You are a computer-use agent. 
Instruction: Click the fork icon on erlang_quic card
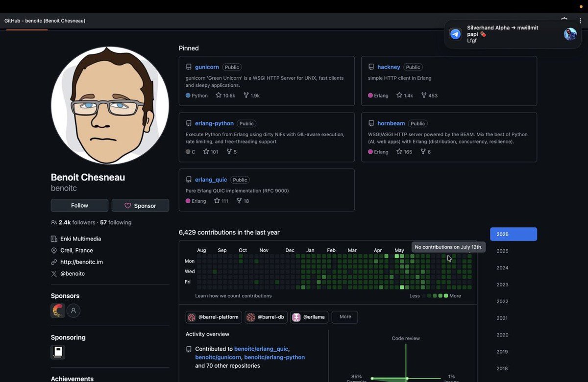coord(239,201)
